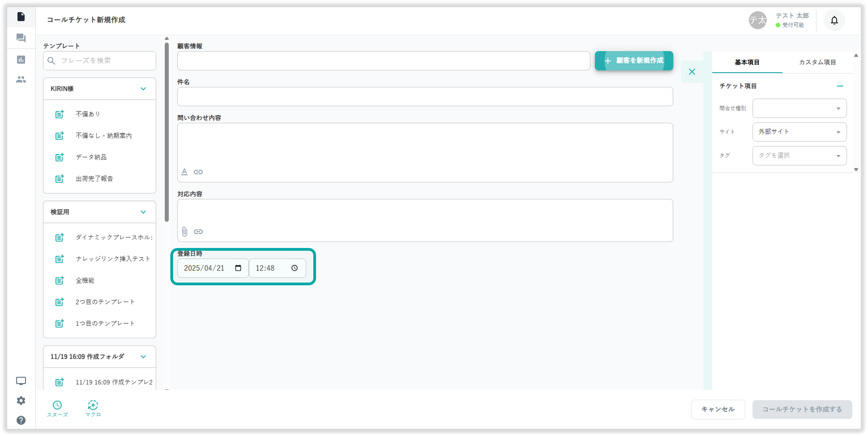The image size is (868, 436).
Task: Open the 問合せ種別 dropdown
Action: [x=799, y=108]
